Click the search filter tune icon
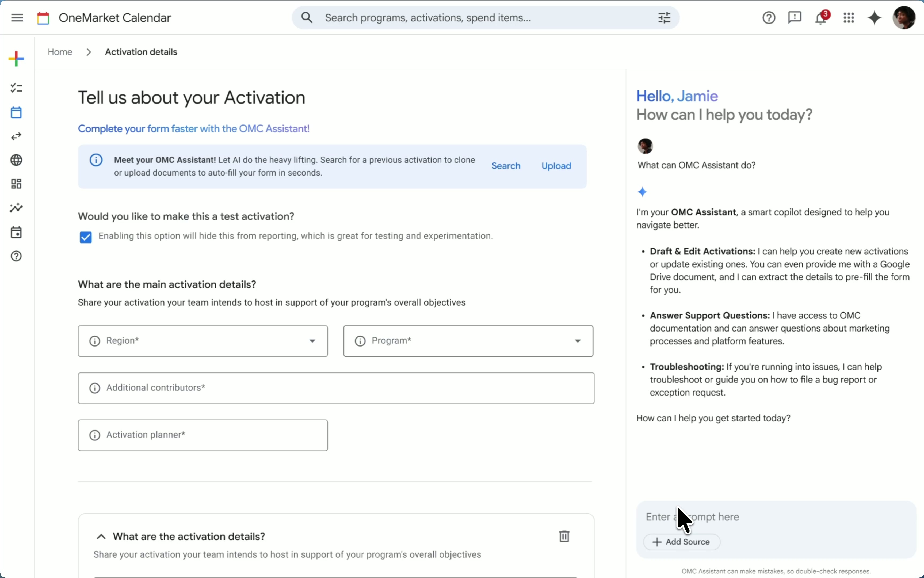The width and height of the screenshot is (924, 578). point(664,18)
